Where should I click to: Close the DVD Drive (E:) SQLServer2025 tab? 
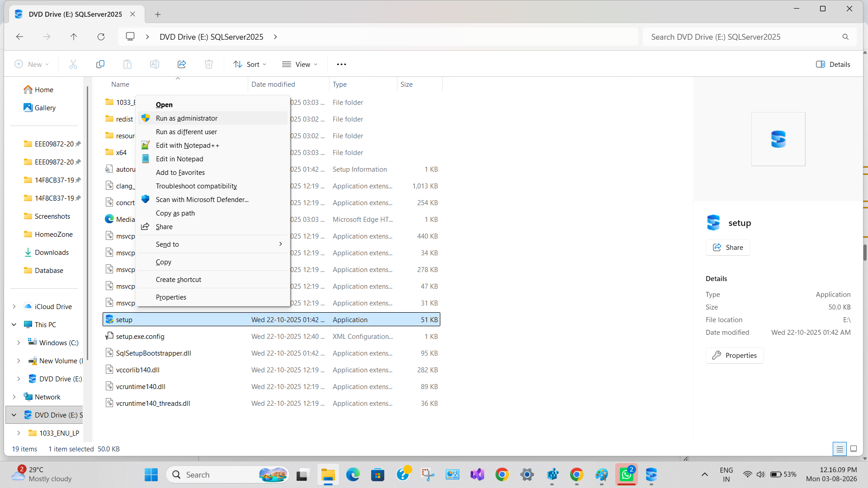pos(132,14)
